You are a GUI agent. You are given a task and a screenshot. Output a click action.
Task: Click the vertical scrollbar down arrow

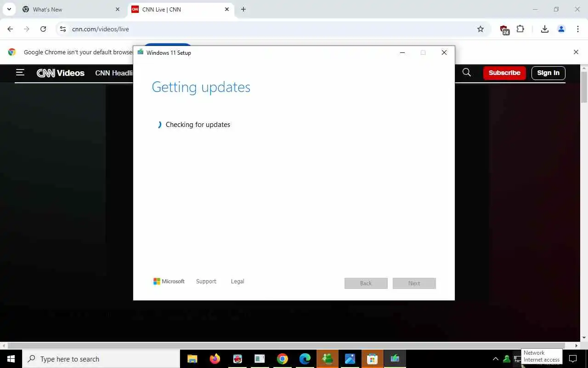tap(584, 338)
